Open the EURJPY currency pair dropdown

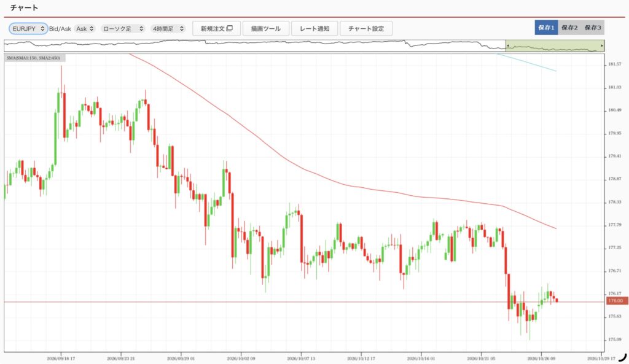pos(28,28)
